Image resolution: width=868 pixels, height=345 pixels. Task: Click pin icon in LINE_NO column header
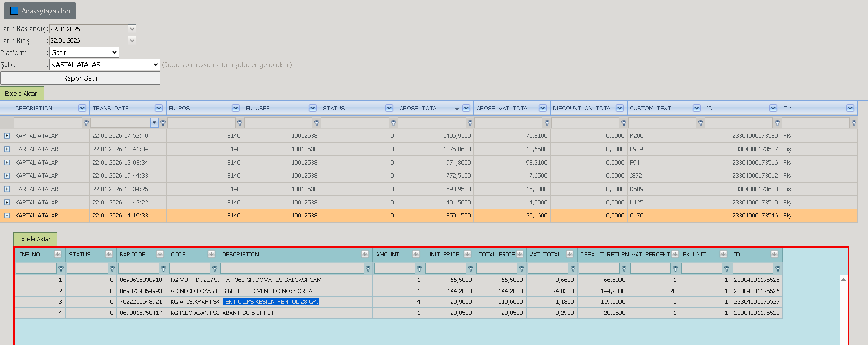57,254
